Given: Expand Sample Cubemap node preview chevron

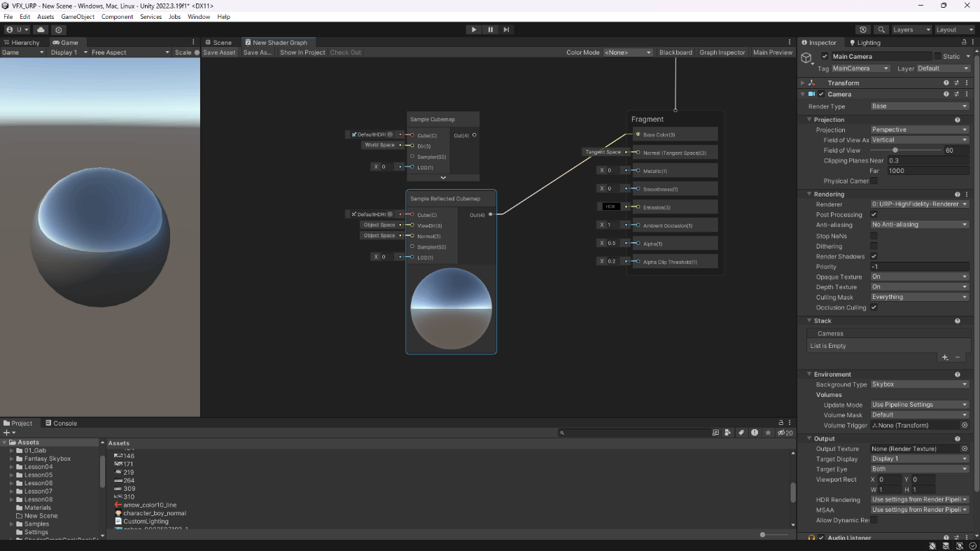Looking at the screenshot, I should [443, 178].
